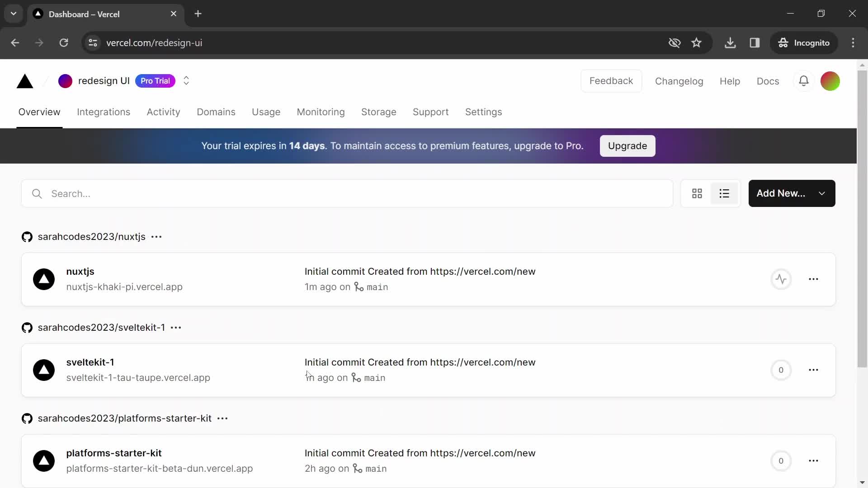The width and height of the screenshot is (868, 488).
Task: Switch to the Storage tab
Action: tap(378, 112)
